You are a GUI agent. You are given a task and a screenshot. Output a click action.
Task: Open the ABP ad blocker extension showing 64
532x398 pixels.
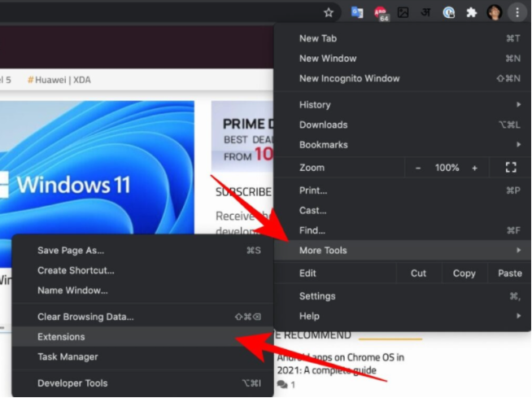pos(381,14)
